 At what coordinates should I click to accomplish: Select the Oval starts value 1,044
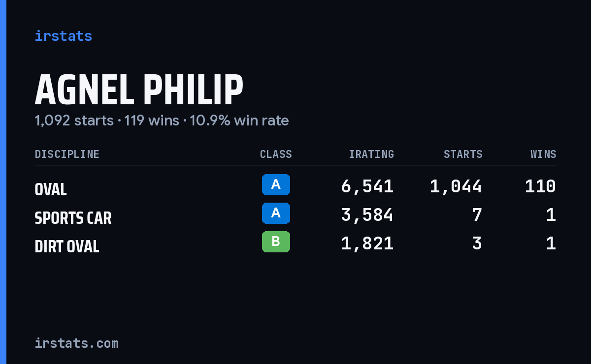pos(456,186)
